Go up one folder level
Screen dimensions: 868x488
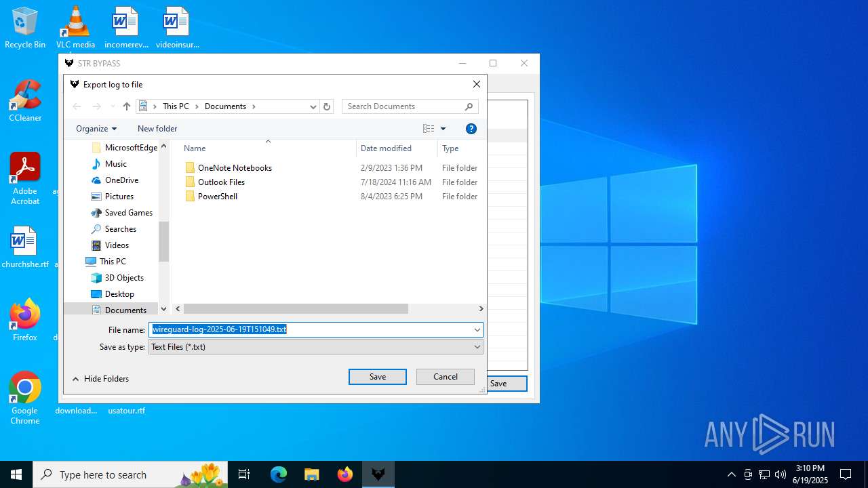point(126,106)
